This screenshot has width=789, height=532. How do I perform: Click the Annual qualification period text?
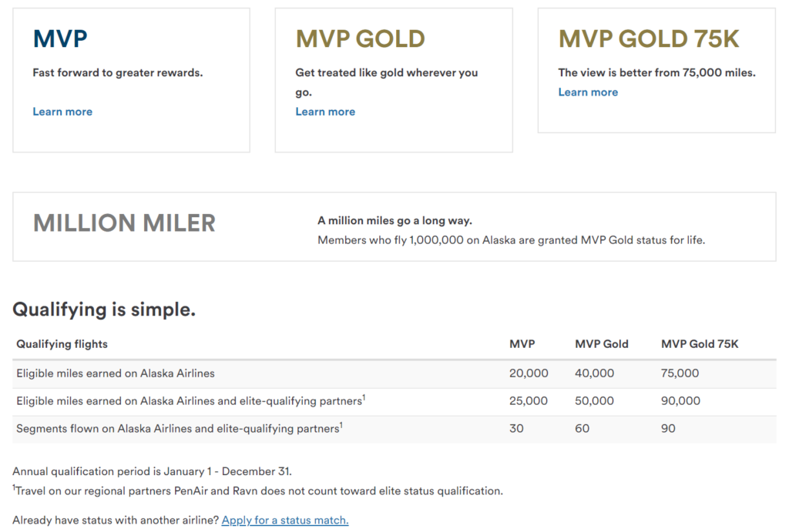152,471
